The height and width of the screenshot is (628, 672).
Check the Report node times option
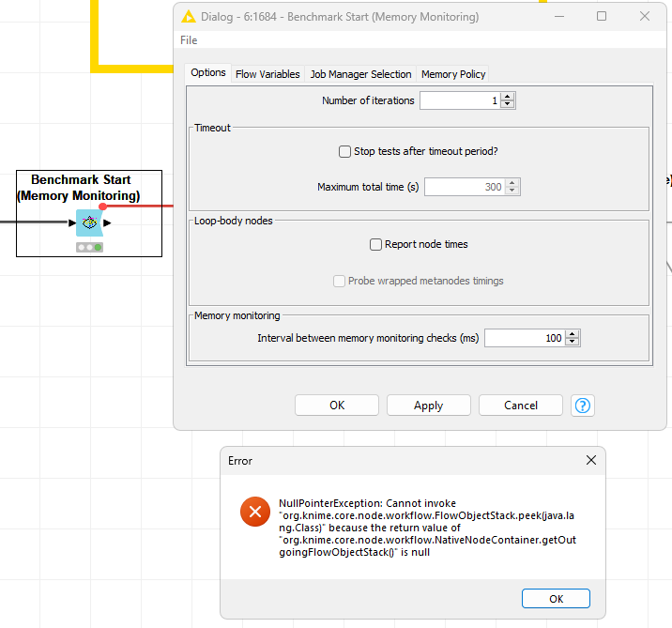375,244
